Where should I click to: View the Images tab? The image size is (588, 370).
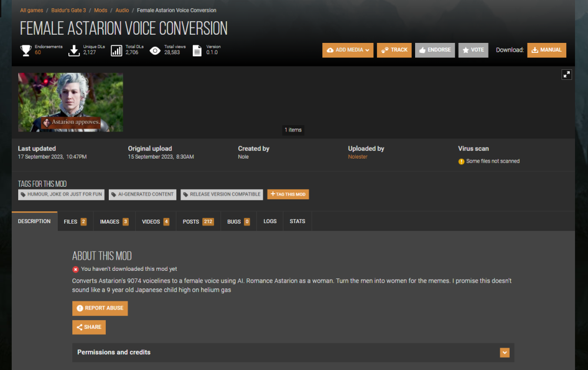click(114, 221)
